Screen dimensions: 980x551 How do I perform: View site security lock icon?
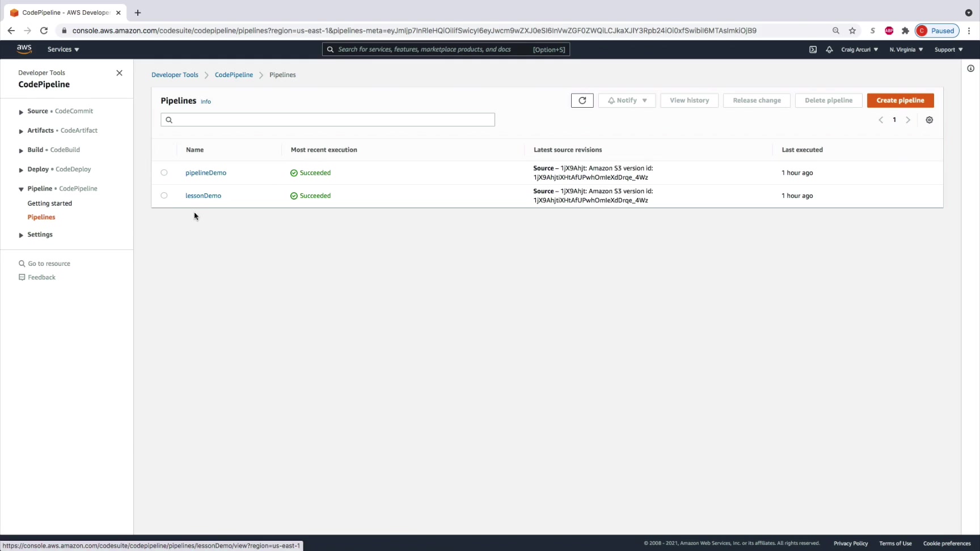pos(64,31)
